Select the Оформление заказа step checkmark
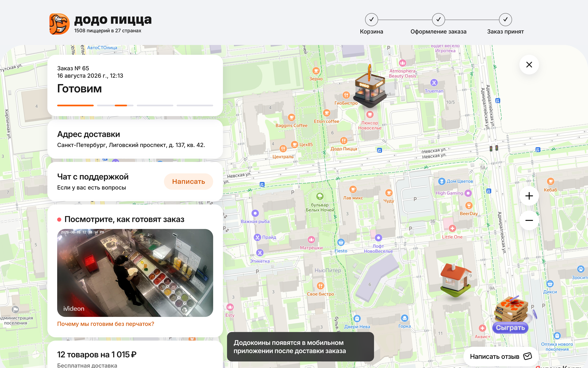588x368 pixels. tap(438, 19)
